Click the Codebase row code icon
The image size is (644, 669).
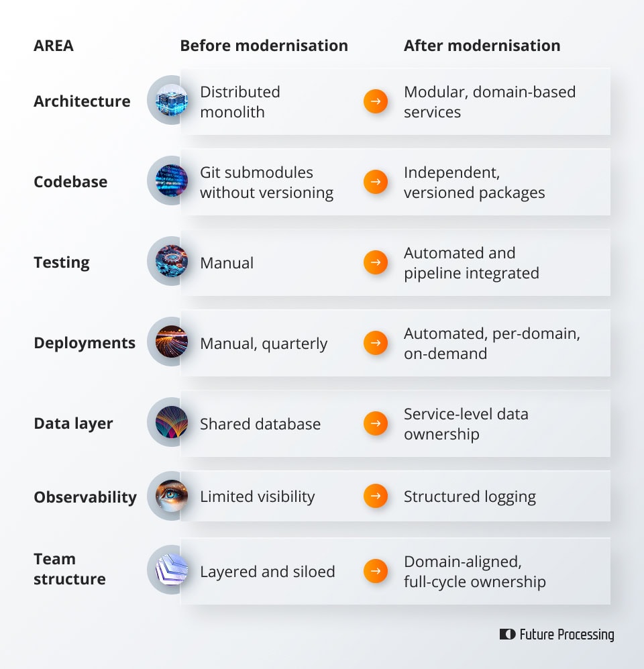coord(171,181)
